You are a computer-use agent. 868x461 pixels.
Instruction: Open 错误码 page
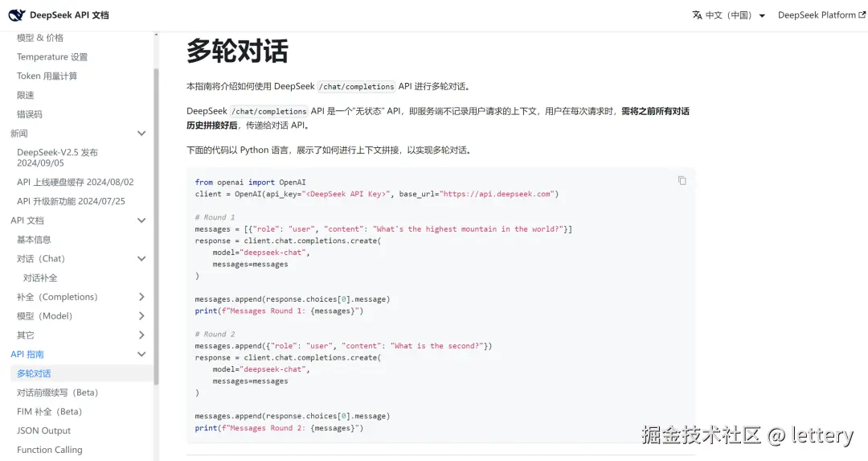point(30,114)
